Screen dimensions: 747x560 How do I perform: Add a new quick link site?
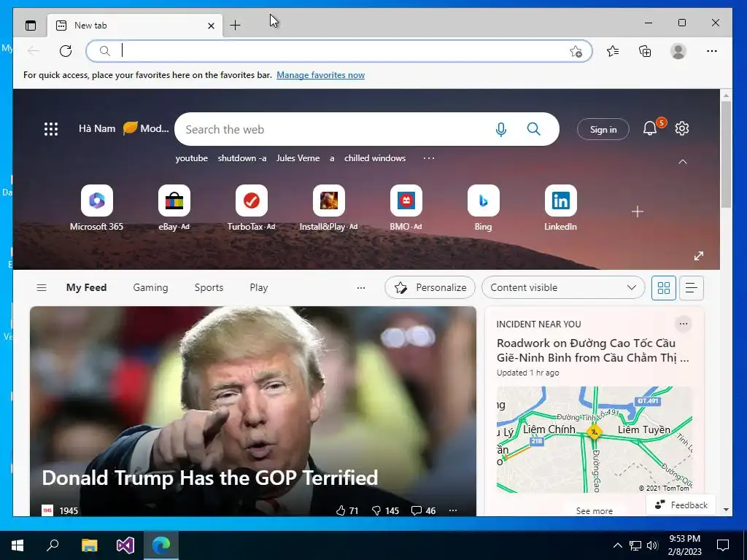coord(638,211)
